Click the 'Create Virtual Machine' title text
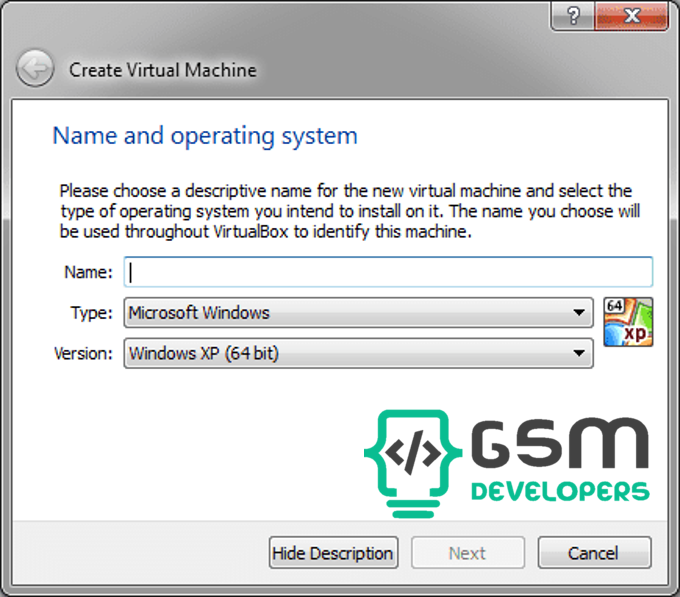The width and height of the screenshot is (680, 597). [x=163, y=70]
